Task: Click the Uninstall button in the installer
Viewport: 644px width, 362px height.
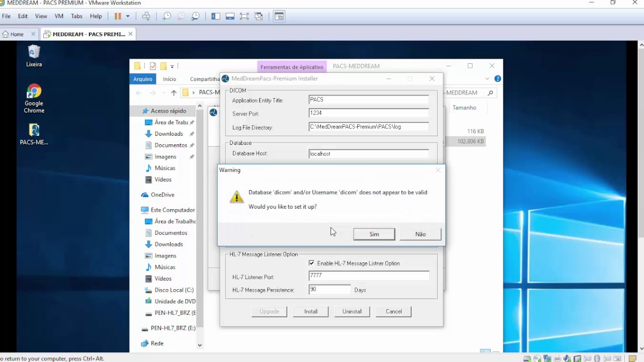Action: coord(352,312)
